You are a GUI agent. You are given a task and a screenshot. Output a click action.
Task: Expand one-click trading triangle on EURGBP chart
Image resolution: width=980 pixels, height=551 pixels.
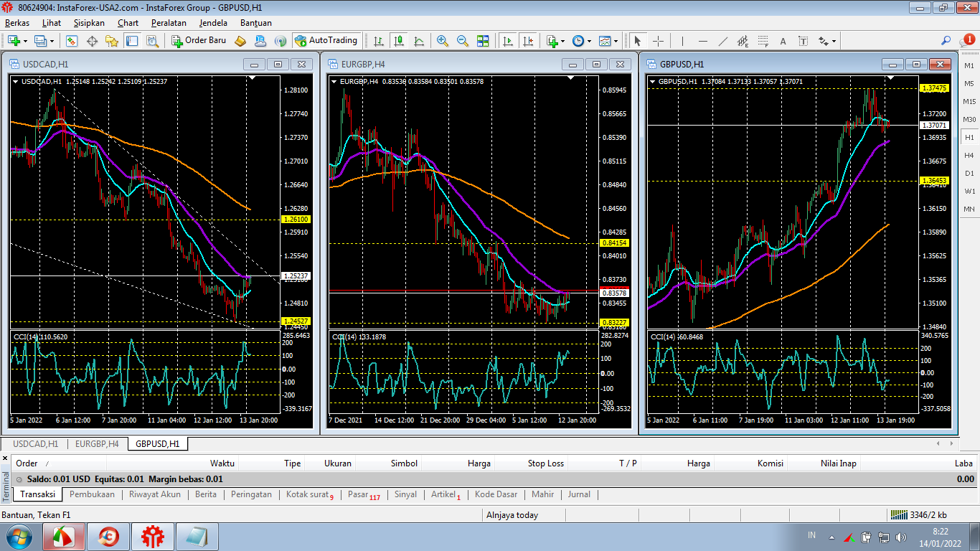(x=334, y=81)
